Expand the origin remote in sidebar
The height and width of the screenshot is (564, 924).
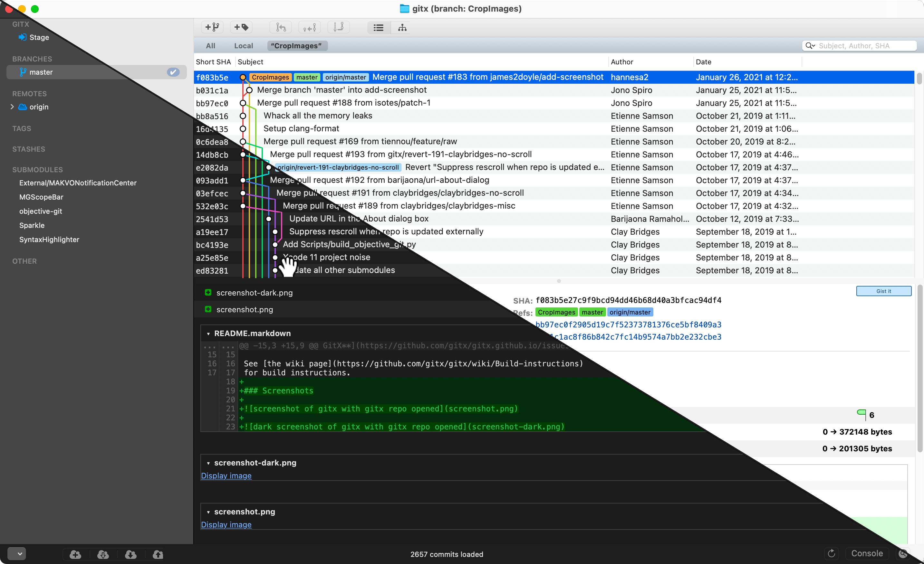[x=12, y=107]
